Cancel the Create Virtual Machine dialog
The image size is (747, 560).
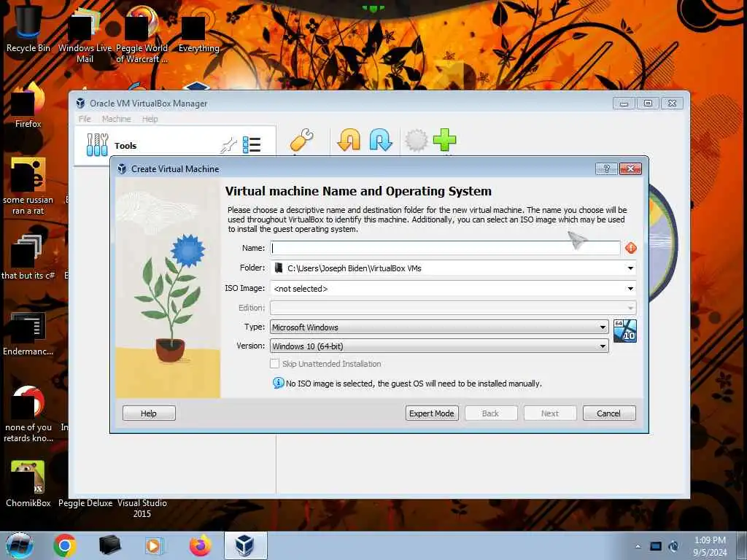[609, 413]
